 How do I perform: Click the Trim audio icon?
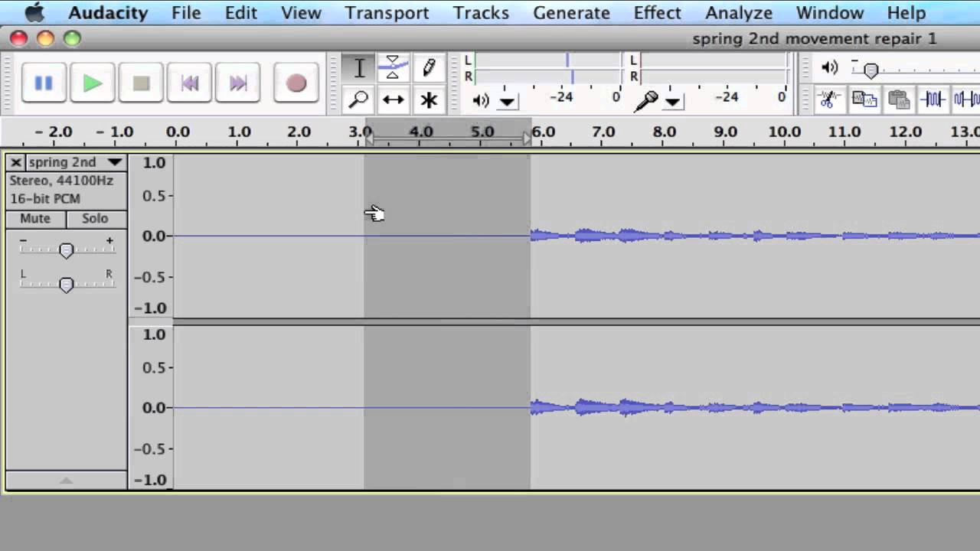pos(933,99)
